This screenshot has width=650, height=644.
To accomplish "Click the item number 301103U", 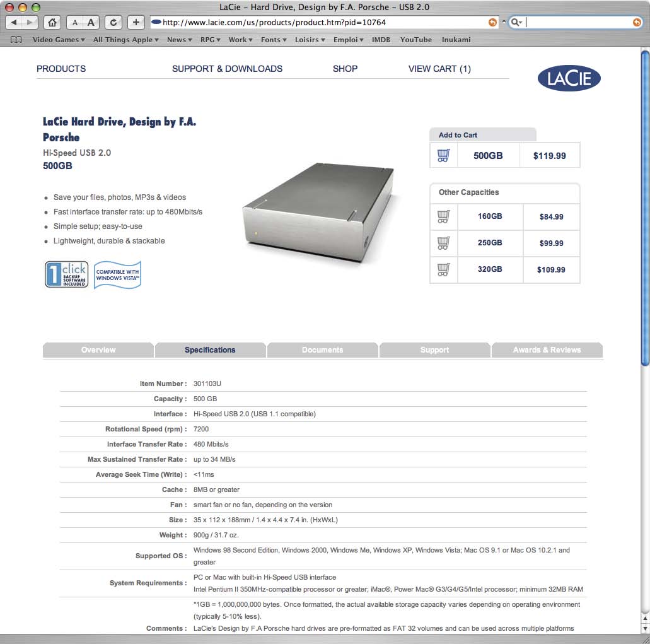I will pos(207,383).
